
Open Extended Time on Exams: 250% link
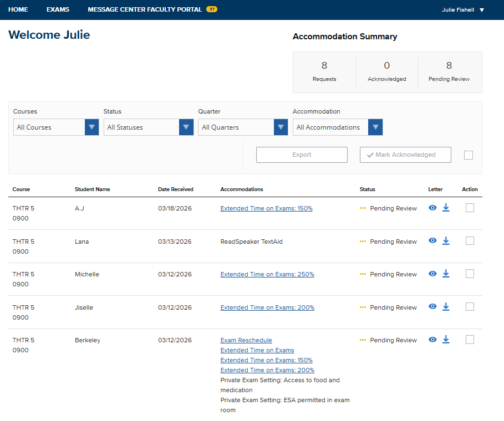point(267,274)
